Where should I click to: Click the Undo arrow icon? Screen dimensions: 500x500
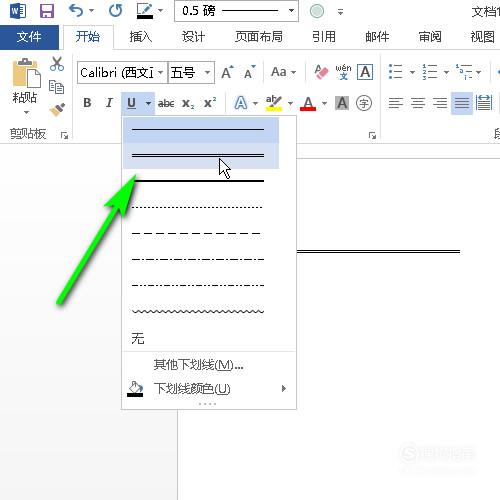click(x=76, y=11)
